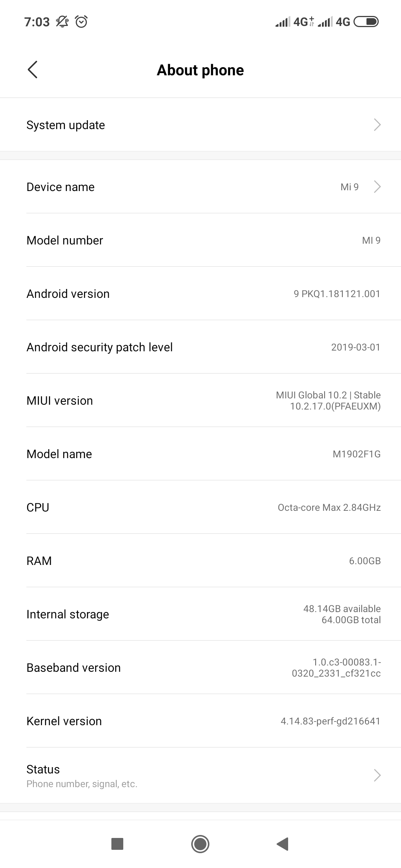Viewport: 401px width, 868px height.
Task: Tap the muted bell status icon
Action: point(62,22)
